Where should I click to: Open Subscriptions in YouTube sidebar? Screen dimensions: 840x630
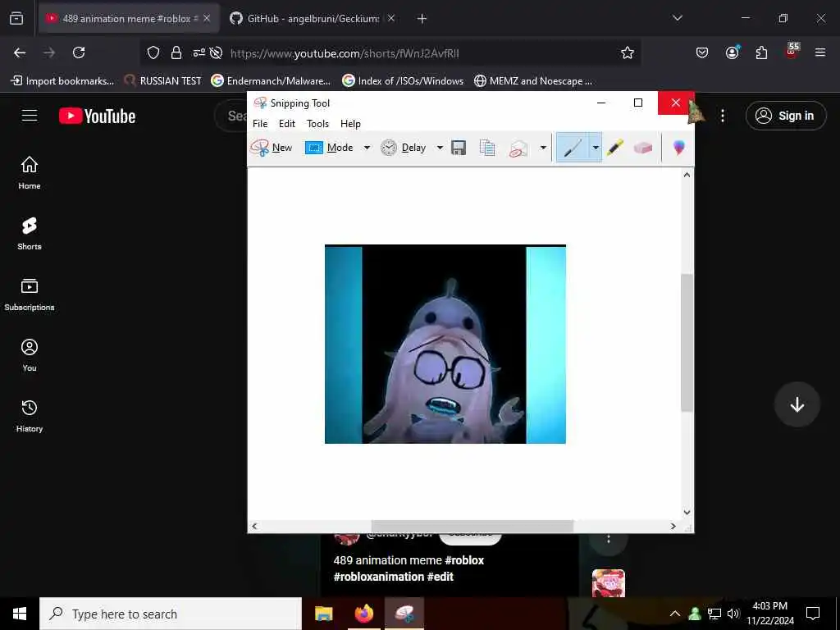30,294
